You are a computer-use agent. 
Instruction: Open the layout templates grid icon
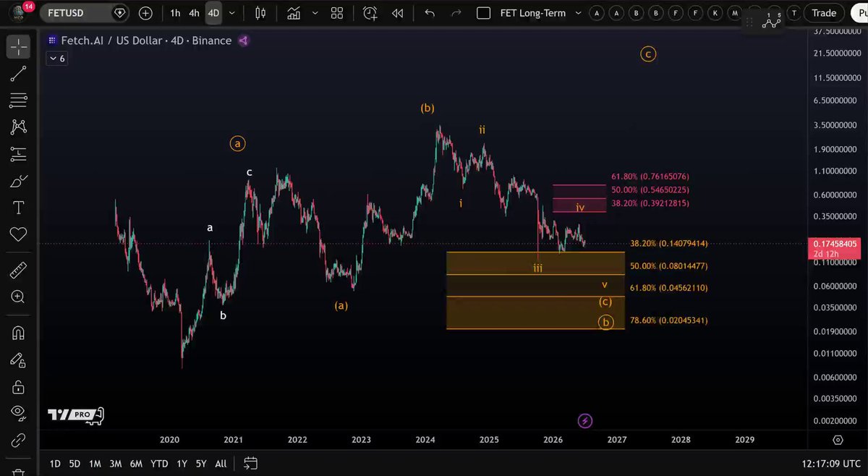(336, 13)
